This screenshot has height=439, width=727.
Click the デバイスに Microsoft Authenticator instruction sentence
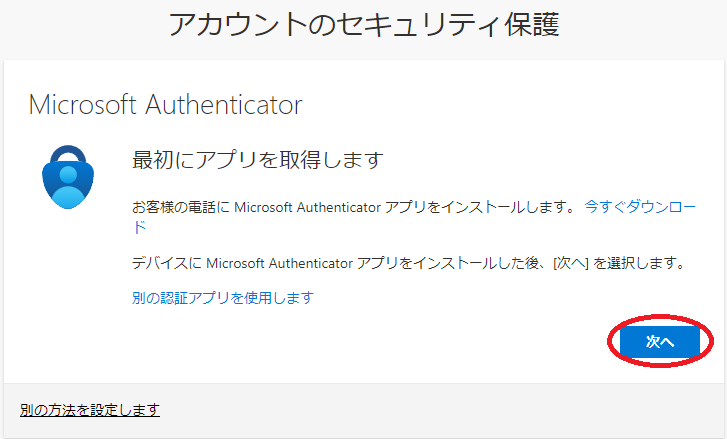pos(409,263)
